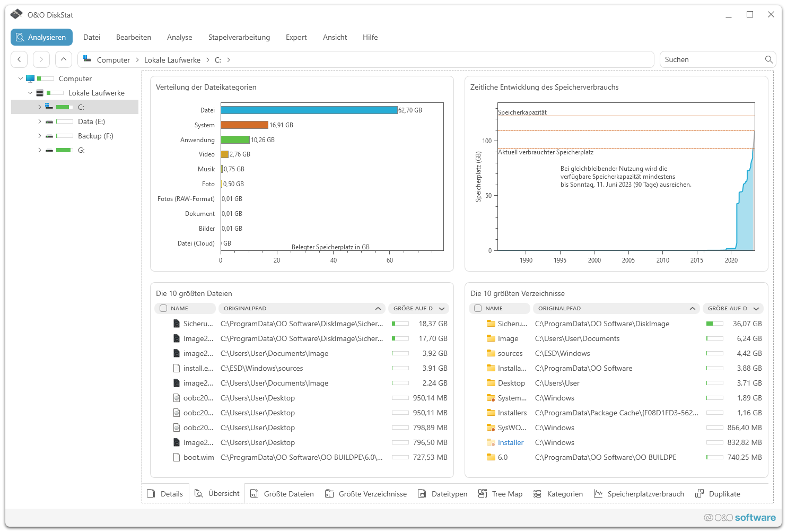Screen dimensions: 787x532
Task: Click the breadcrumb computer icon
Action: coord(88,59)
